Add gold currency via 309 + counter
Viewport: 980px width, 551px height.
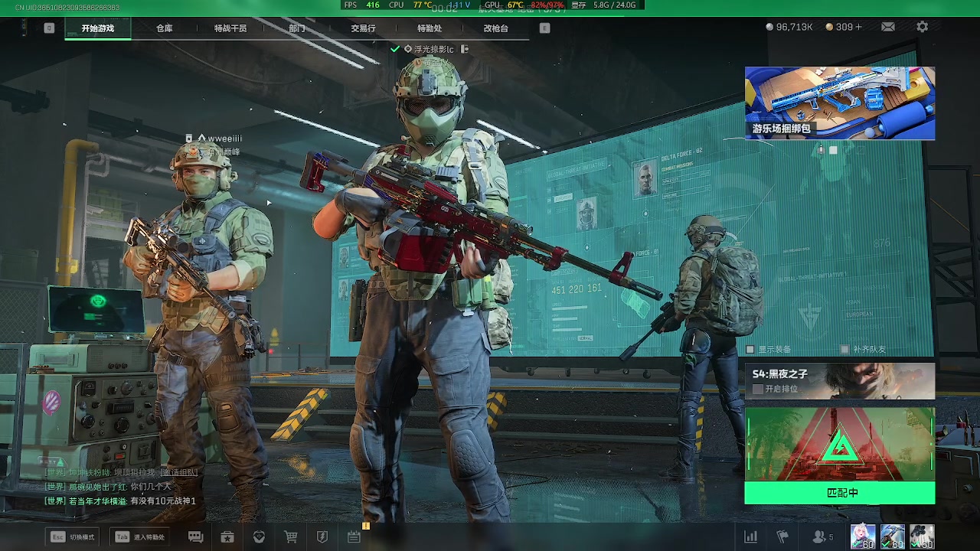844,27
